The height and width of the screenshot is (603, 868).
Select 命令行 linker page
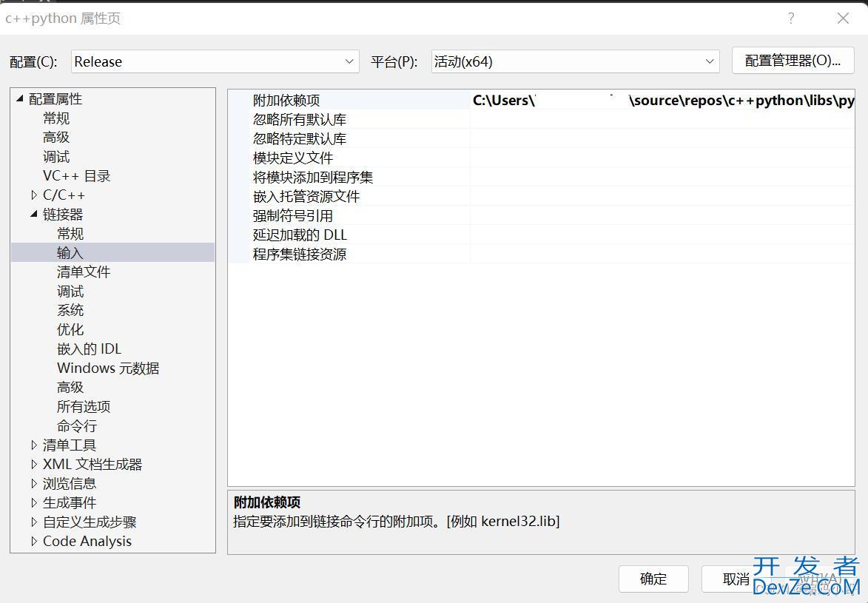[77, 426]
